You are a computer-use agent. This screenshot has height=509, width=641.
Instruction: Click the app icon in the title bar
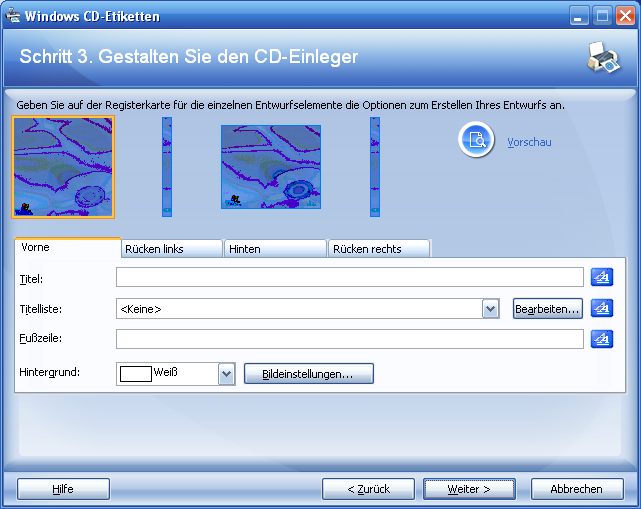tap(13, 16)
